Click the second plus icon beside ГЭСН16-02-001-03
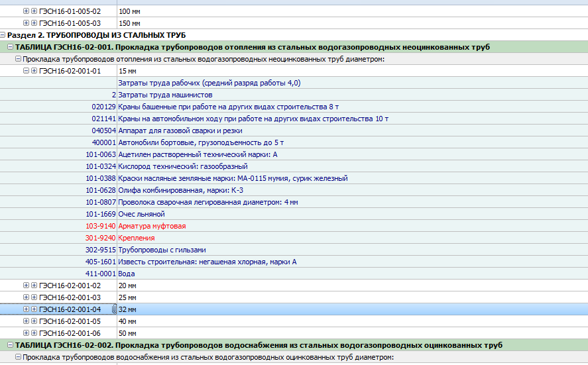Image resolution: width=588 pixels, height=365 pixels. (x=34, y=297)
